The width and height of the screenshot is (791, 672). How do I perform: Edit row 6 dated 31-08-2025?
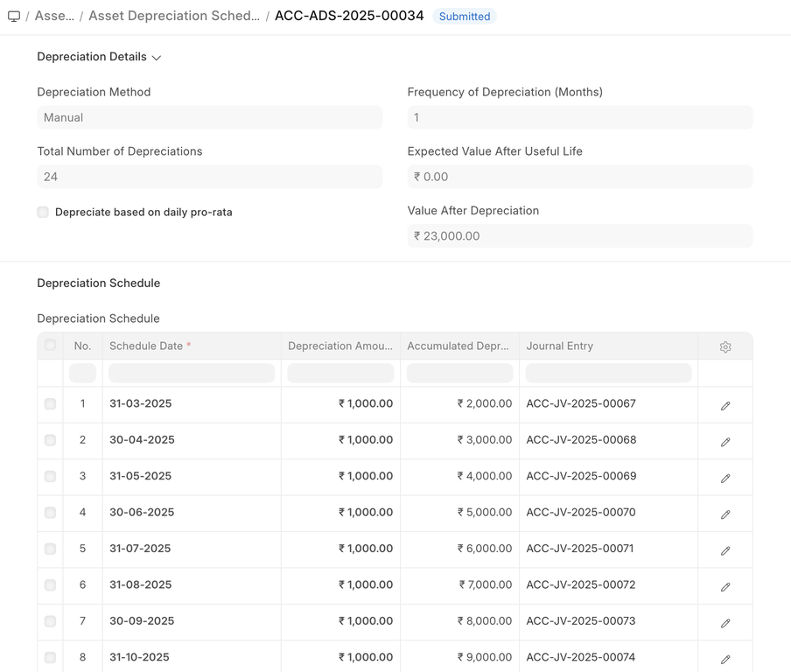(x=724, y=587)
